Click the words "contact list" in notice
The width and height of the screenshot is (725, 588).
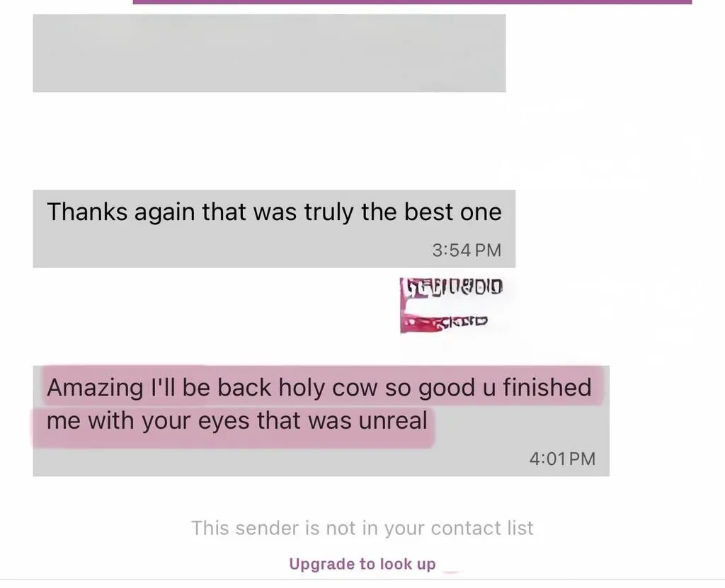click(482, 528)
